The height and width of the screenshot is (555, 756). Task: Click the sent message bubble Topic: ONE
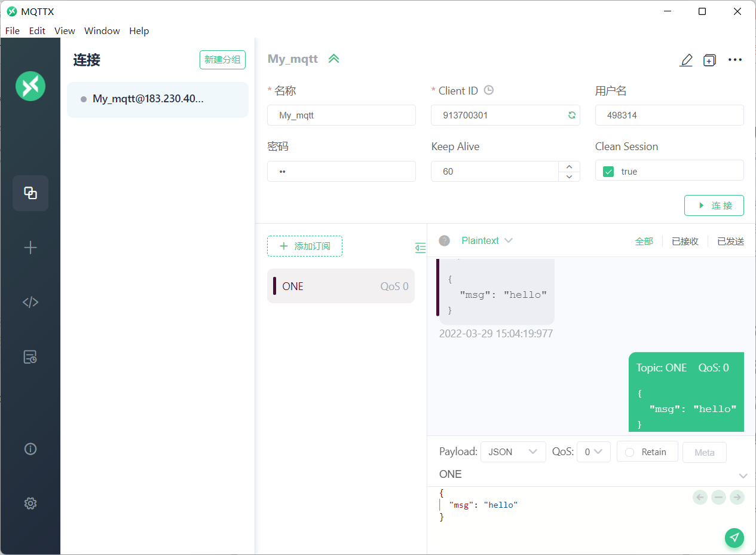click(x=686, y=392)
